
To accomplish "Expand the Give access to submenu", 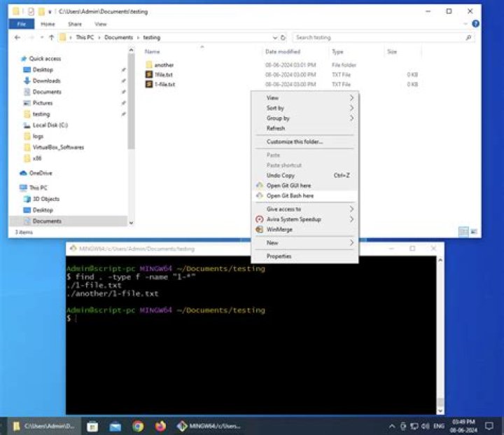I will (304, 209).
